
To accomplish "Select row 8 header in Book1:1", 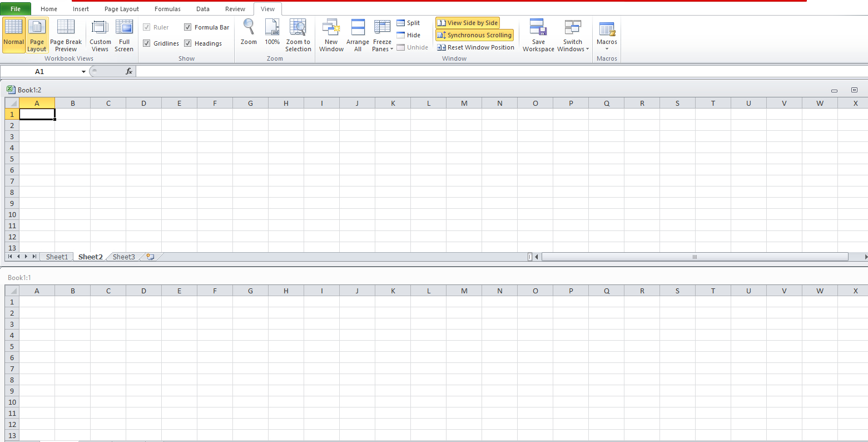I will tap(12, 380).
